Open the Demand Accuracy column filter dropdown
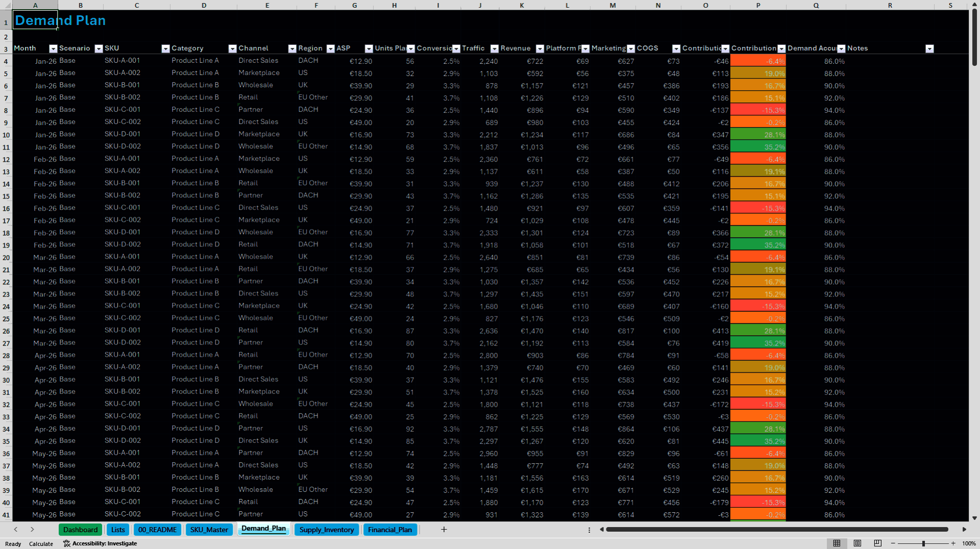 point(841,48)
